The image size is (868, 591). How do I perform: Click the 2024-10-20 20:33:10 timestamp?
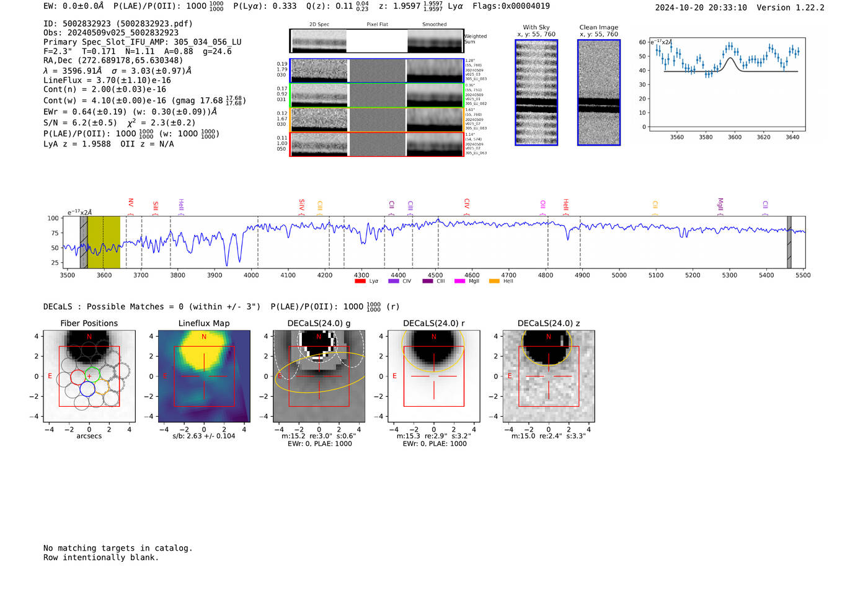701,7
